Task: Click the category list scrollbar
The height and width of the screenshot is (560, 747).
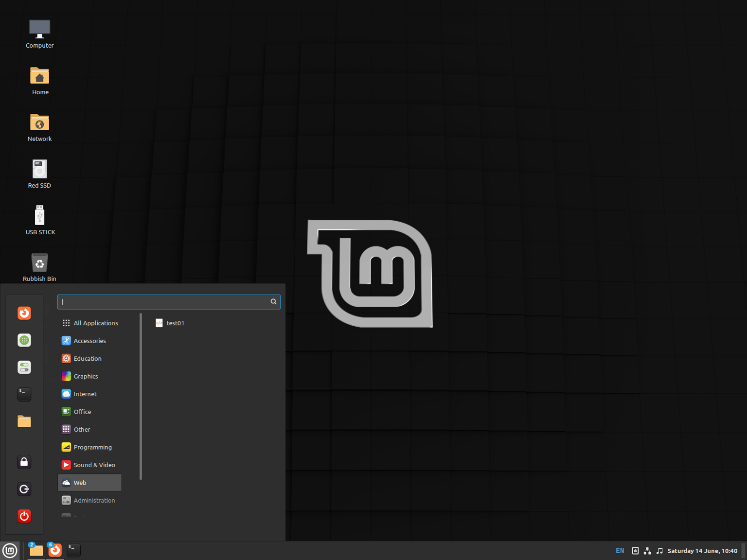Action: pyautogui.click(x=141, y=397)
